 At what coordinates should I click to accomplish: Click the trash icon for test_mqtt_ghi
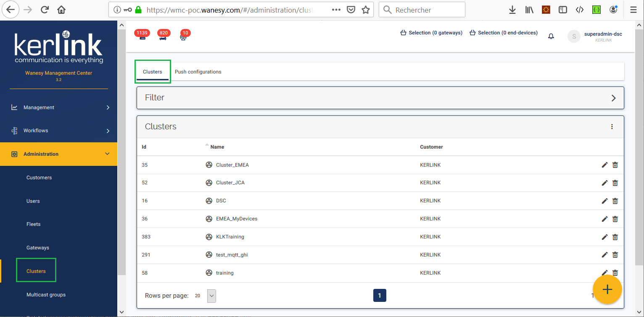pyautogui.click(x=615, y=255)
